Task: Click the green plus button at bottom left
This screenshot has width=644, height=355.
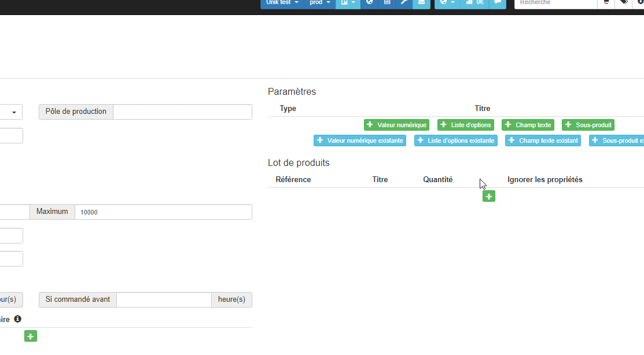Action: pos(31,336)
